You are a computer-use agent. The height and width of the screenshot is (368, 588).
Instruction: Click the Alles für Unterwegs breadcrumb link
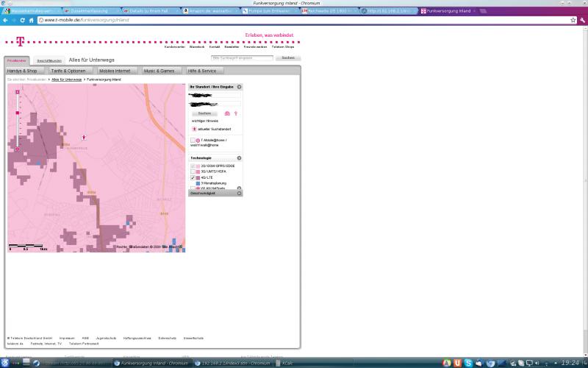click(x=66, y=79)
